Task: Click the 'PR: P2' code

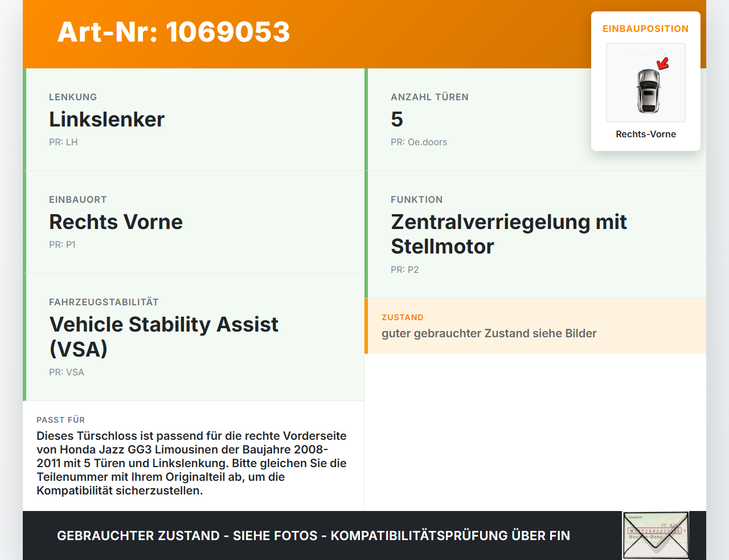Action: pos(404,269)
